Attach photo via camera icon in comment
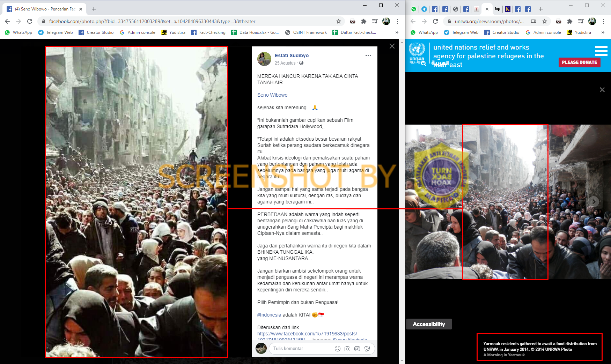Image resolution: width=611 pixels, height=364 pixels. pyautogui.click(x=347, y=348)
